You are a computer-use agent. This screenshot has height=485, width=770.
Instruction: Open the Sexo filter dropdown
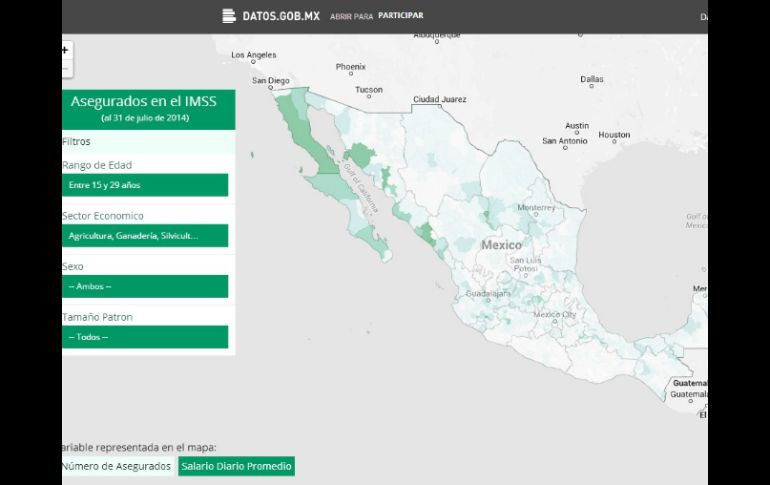pyautogui.click(x=145, y=287)
